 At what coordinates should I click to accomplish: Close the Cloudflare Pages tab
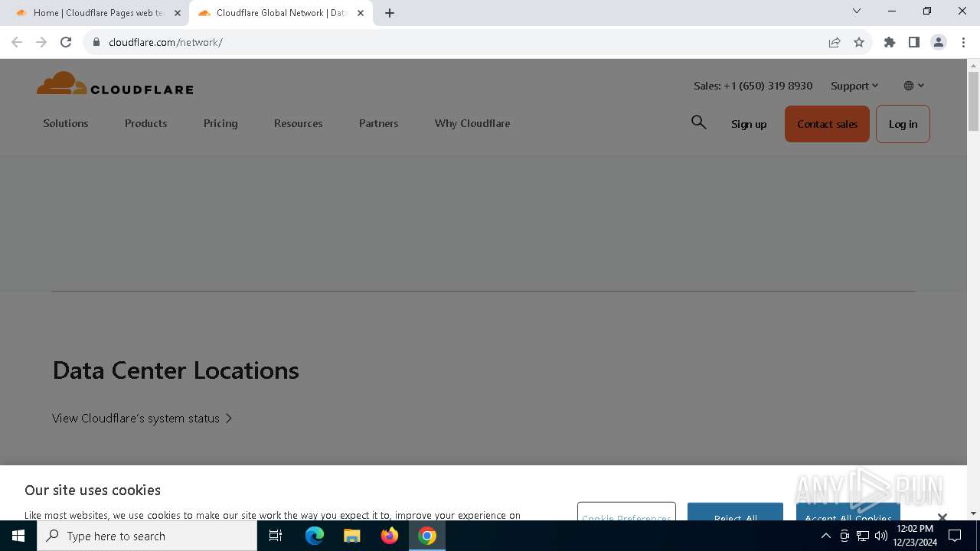(178, 13)
